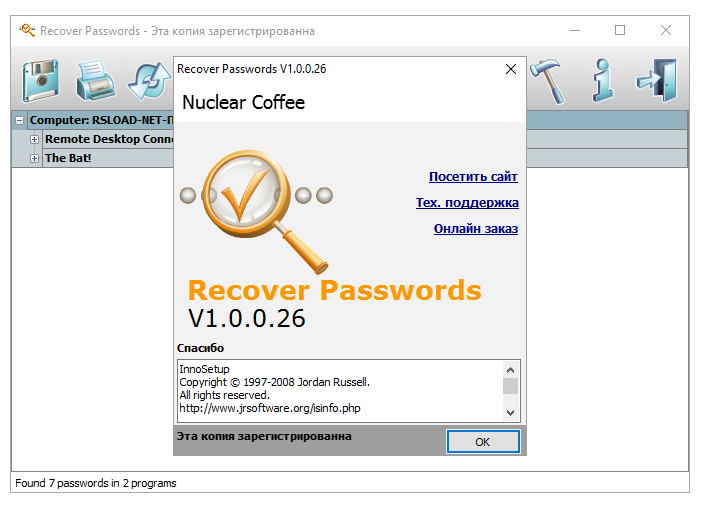The height and width of the screenshot is (507, 725).
Task: Maximize the Recover Passwords main window
Action: click(x=620, y=31)
